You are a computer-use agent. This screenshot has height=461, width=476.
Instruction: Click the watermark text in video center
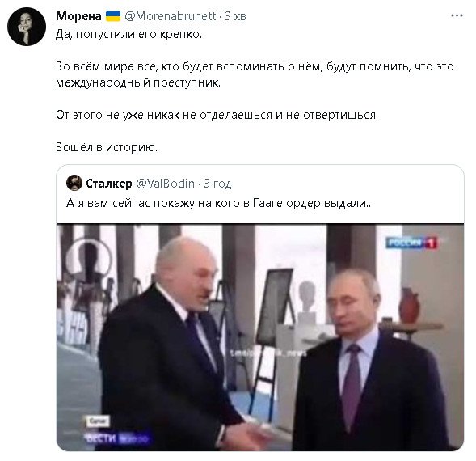[268, 353]
